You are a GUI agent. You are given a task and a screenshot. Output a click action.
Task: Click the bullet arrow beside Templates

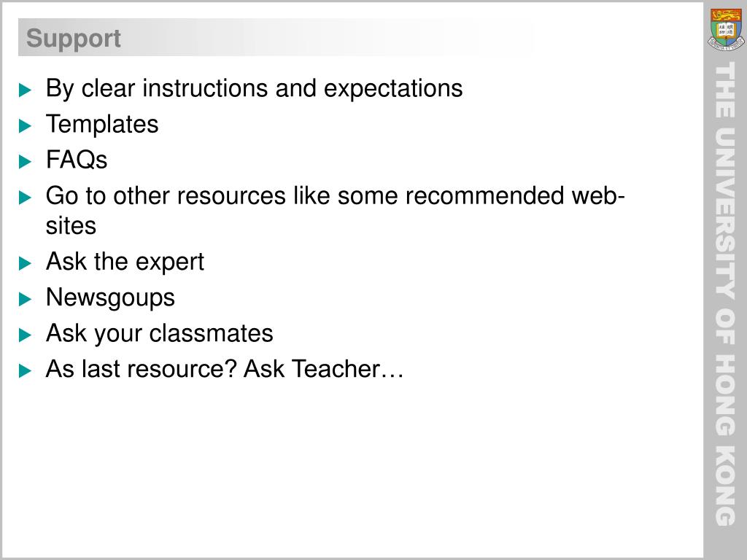(26, 125)
